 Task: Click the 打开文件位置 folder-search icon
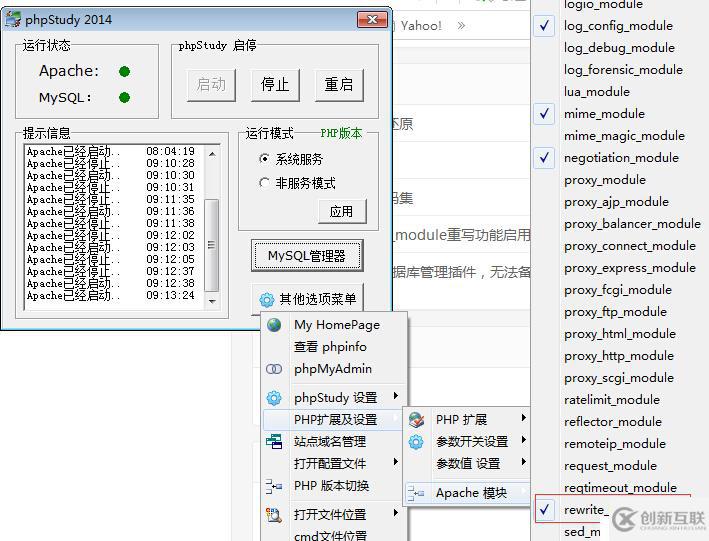(274, 514)
